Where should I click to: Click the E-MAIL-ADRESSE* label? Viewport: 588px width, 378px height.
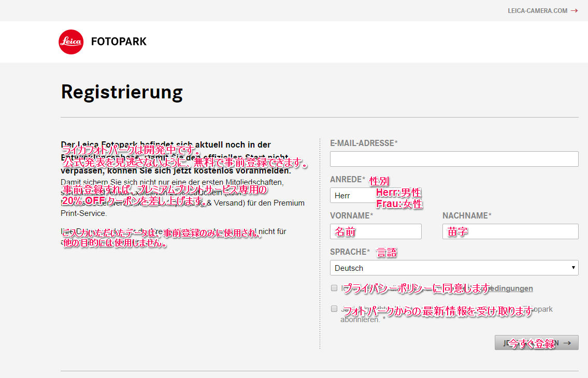364,143
